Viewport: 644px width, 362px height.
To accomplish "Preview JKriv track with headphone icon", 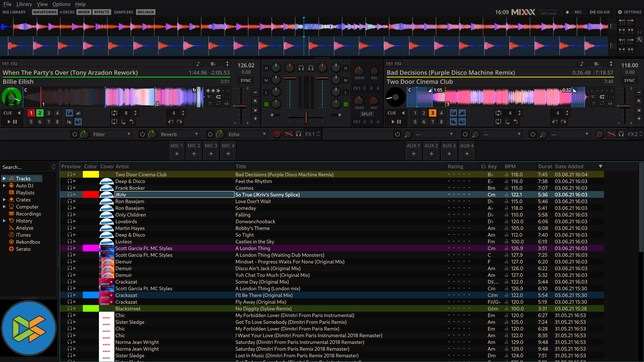I will (70, 194).
